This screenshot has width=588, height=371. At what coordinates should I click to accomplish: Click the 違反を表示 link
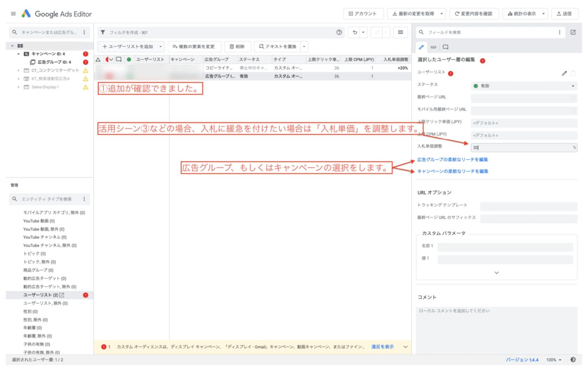382,347
